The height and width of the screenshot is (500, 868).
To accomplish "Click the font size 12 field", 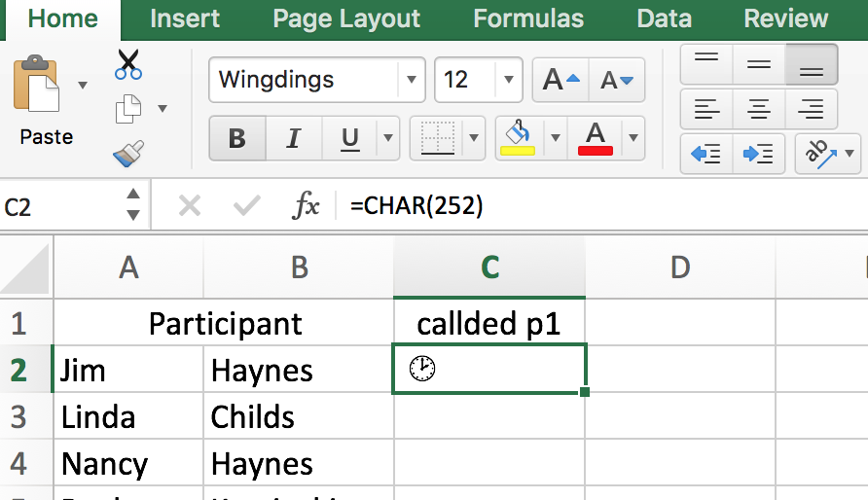I will 465,80.
